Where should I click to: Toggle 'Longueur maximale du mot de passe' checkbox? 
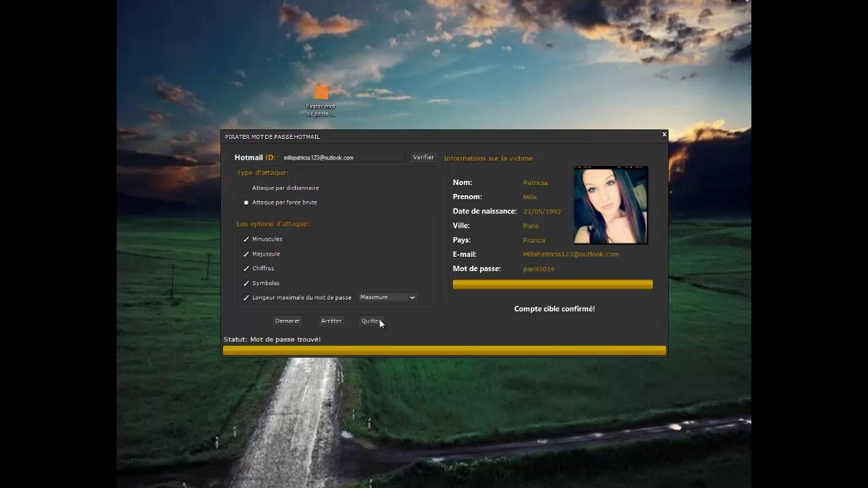click(x=246, y=298)
